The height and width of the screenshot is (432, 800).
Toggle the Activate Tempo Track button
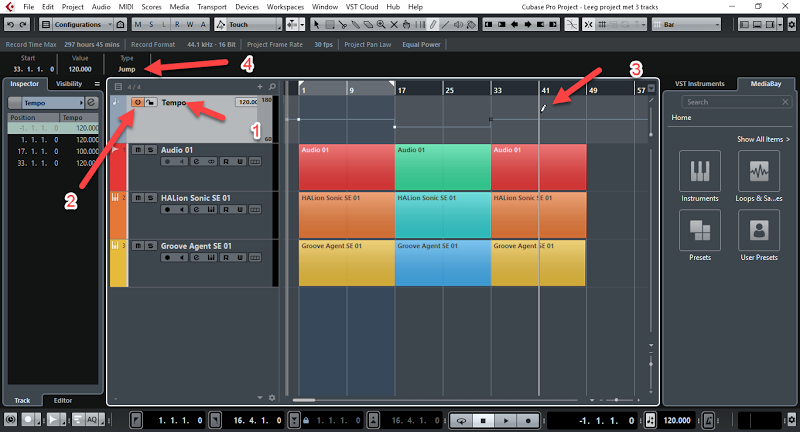[x=137, y=103]
